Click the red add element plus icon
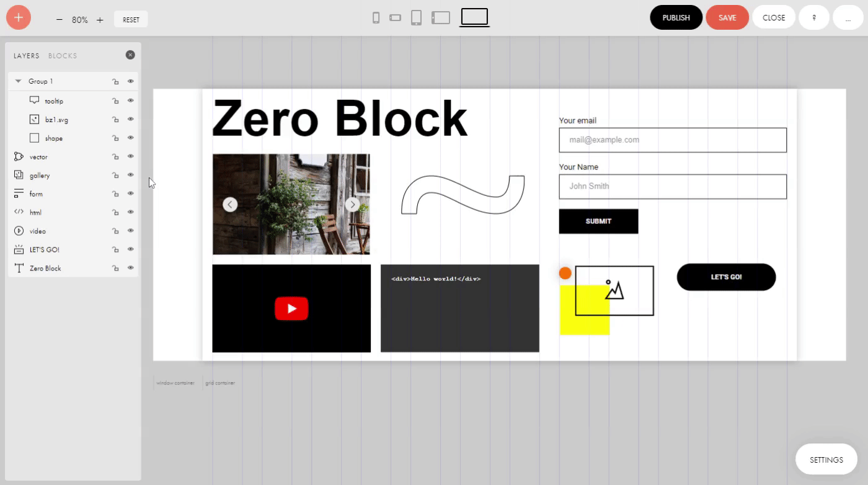 [18, 17]
